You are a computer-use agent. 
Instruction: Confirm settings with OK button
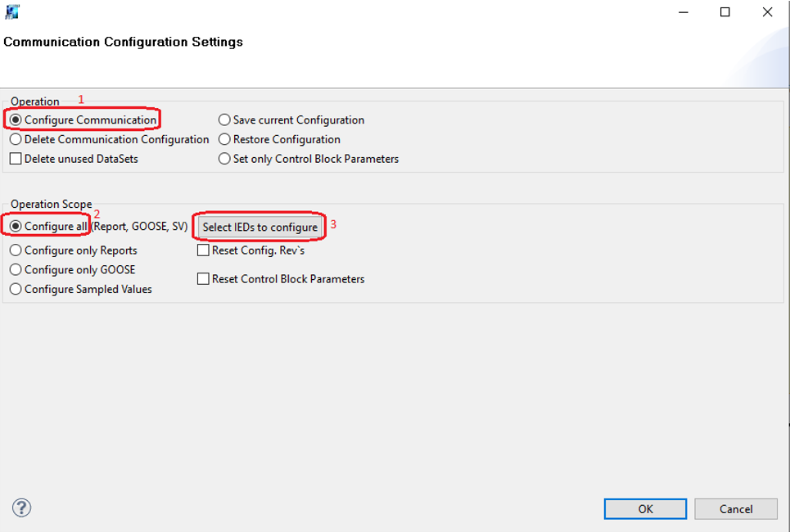[645, 509]
